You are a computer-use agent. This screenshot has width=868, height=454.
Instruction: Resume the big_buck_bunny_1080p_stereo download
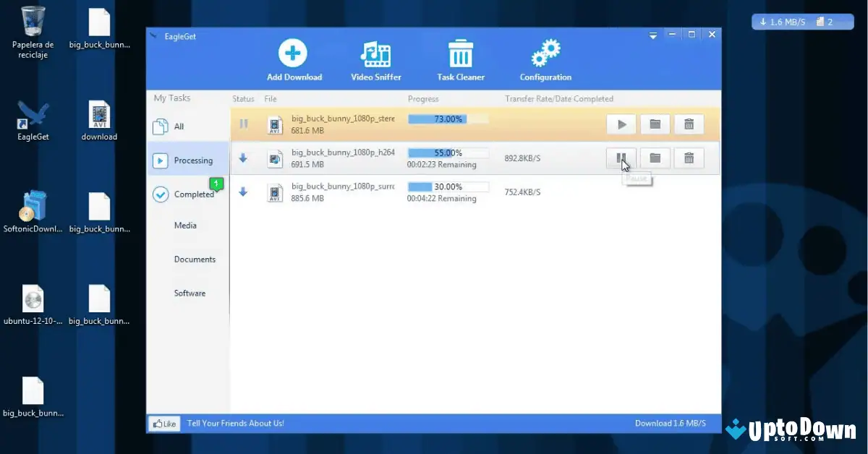(621, 124)
